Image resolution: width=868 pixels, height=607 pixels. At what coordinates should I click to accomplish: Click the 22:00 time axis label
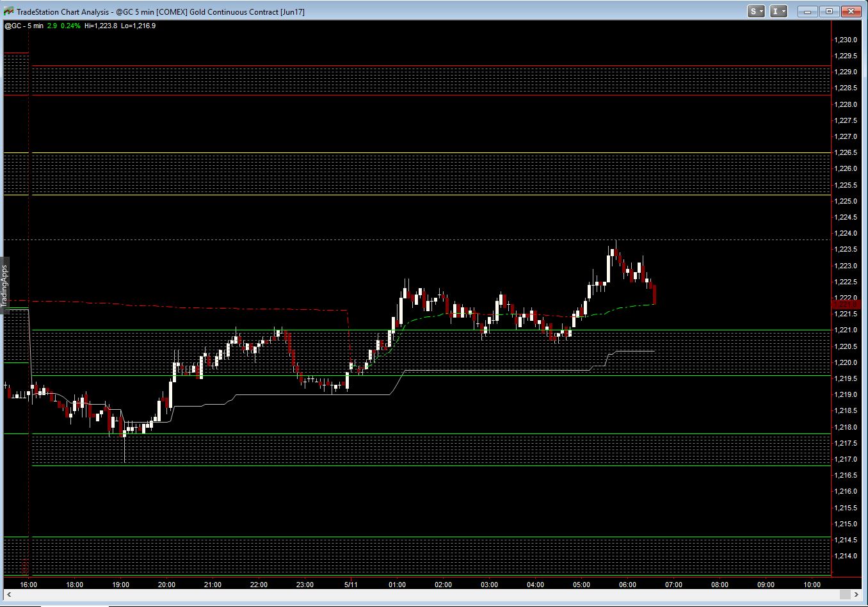(x=259, y=585)
